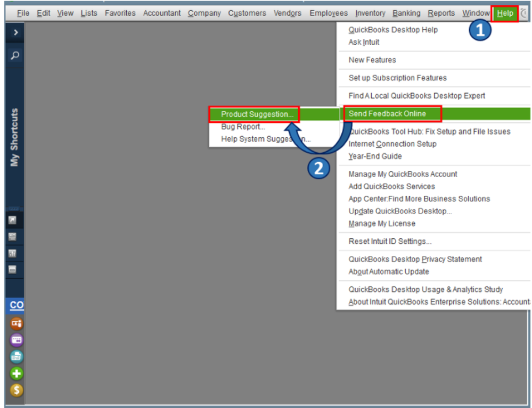Click the clock reminders icon beside Help

click(524, 13)
